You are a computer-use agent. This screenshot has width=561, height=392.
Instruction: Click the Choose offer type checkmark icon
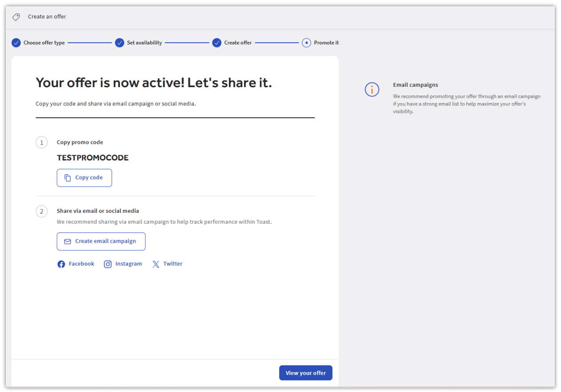(x=16, y=43)
